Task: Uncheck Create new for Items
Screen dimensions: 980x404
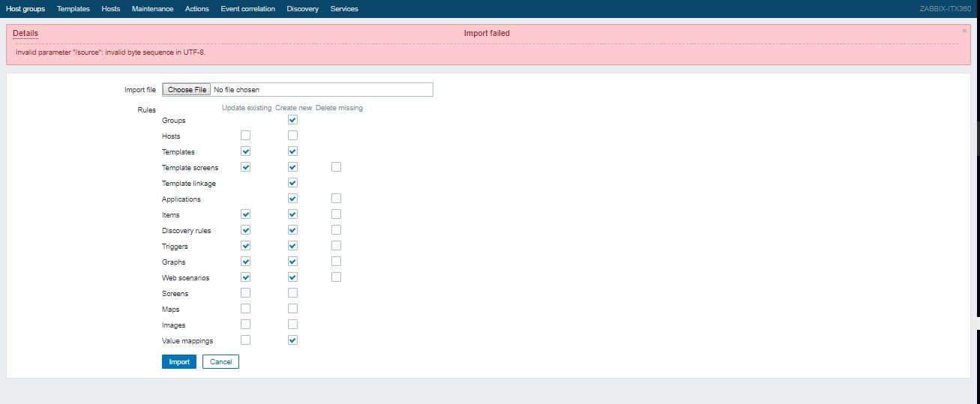Action: 292,214
